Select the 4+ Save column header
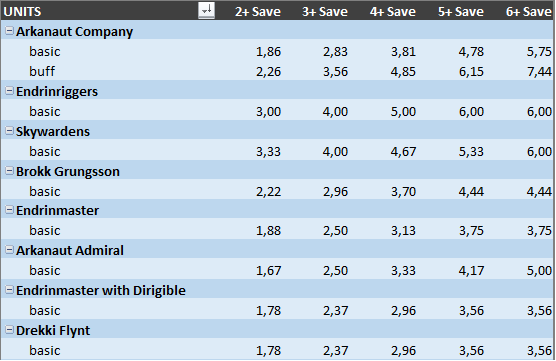 click(x=393, y=12)
